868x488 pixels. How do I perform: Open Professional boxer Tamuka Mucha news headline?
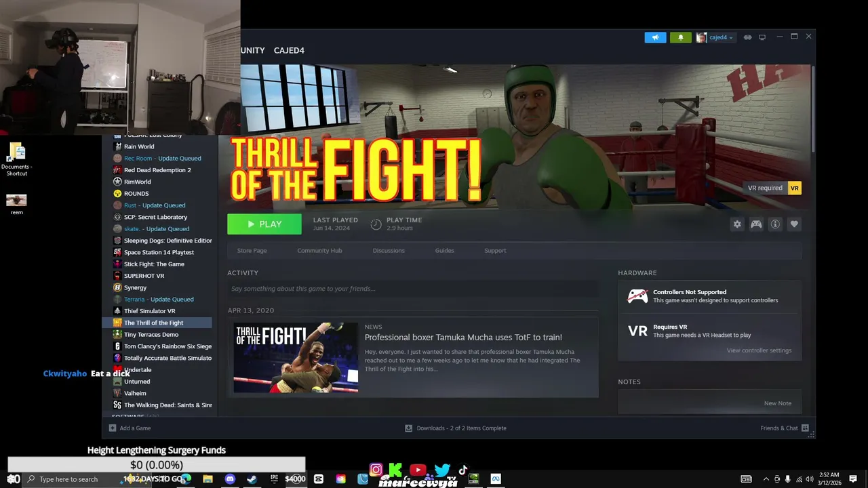463,338
